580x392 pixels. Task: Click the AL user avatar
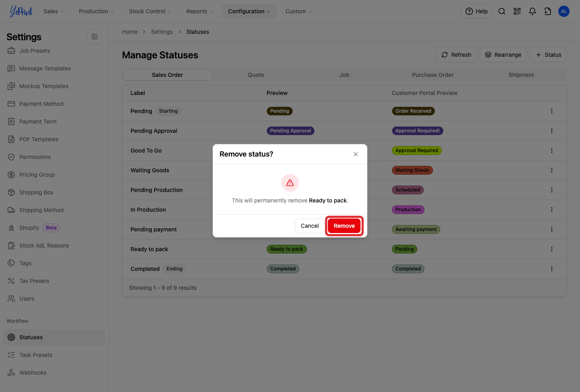[564, 11]
